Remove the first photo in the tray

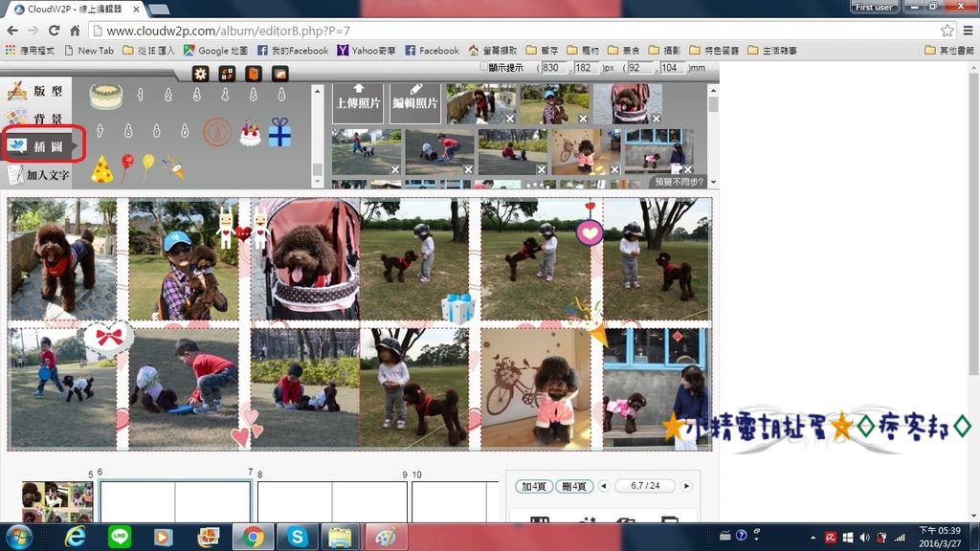click(x=510, y=119)
